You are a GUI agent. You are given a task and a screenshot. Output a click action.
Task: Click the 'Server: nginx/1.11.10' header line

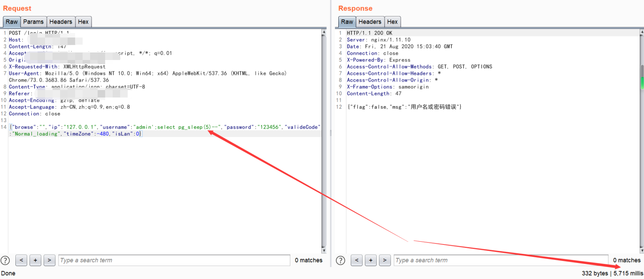point(379,40)
